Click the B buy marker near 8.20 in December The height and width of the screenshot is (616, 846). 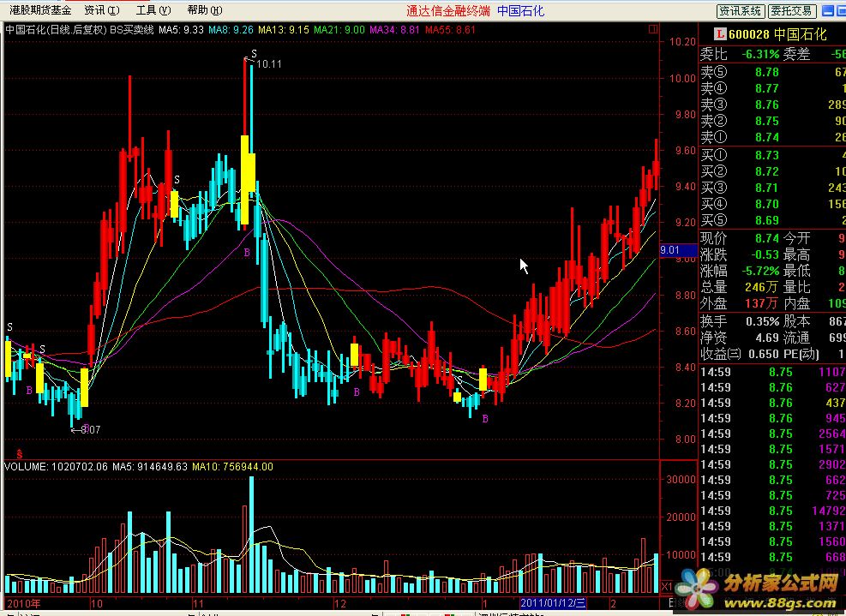click(x=356, y=392)
